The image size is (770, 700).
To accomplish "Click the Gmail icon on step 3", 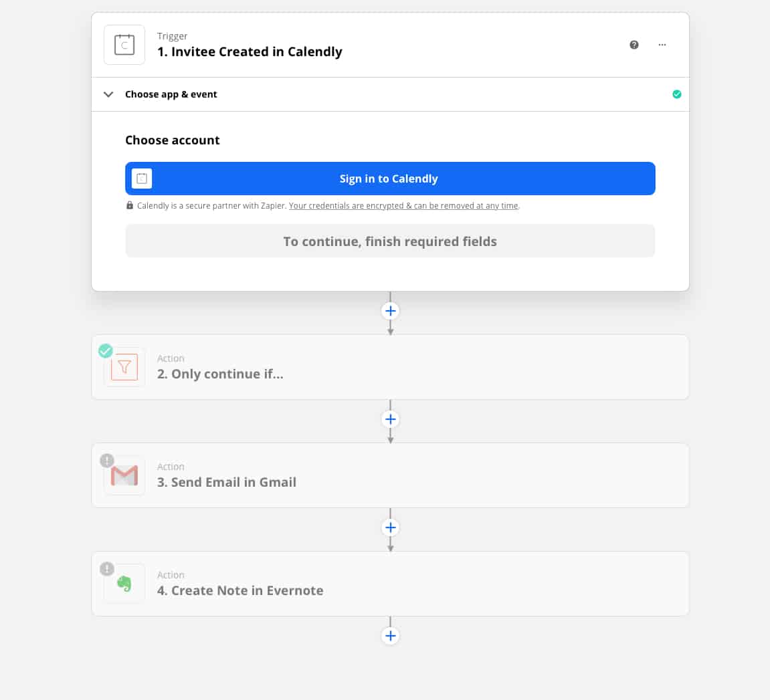I will coord(124,475).
